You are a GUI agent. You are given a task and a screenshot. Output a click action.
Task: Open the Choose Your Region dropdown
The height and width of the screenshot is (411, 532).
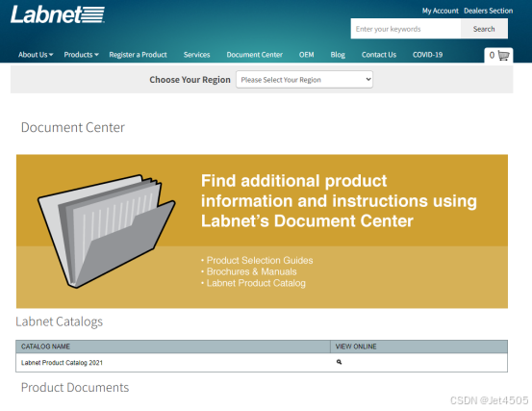pyautogui.click(x=304, y=80)
